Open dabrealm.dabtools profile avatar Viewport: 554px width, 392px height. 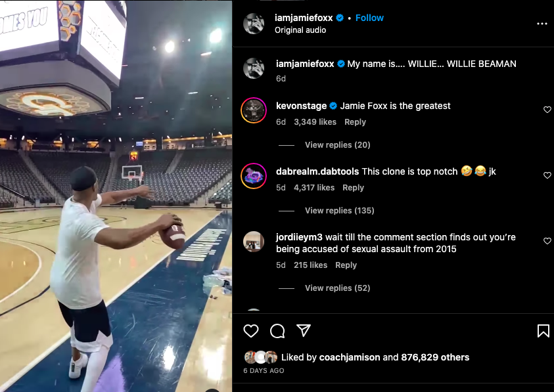tap(254, 175)
